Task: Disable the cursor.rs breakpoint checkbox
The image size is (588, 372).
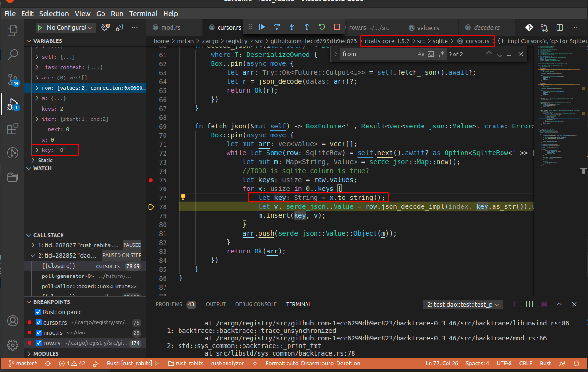Action: (x=39, y=323)
